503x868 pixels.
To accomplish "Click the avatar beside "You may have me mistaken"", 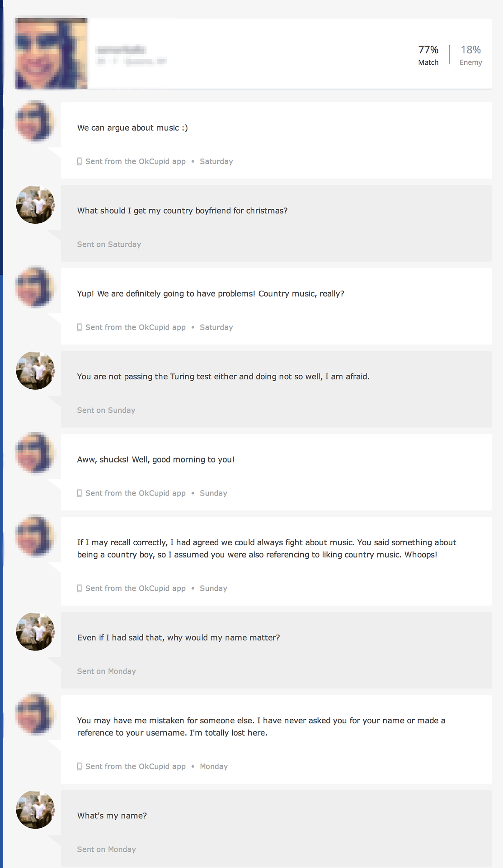I will [35, 714].
